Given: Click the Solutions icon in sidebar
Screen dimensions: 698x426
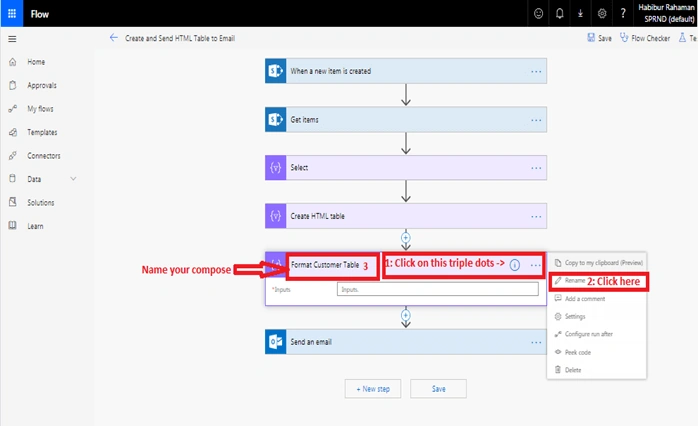Looking at the screenshot, I should point(13,202).
